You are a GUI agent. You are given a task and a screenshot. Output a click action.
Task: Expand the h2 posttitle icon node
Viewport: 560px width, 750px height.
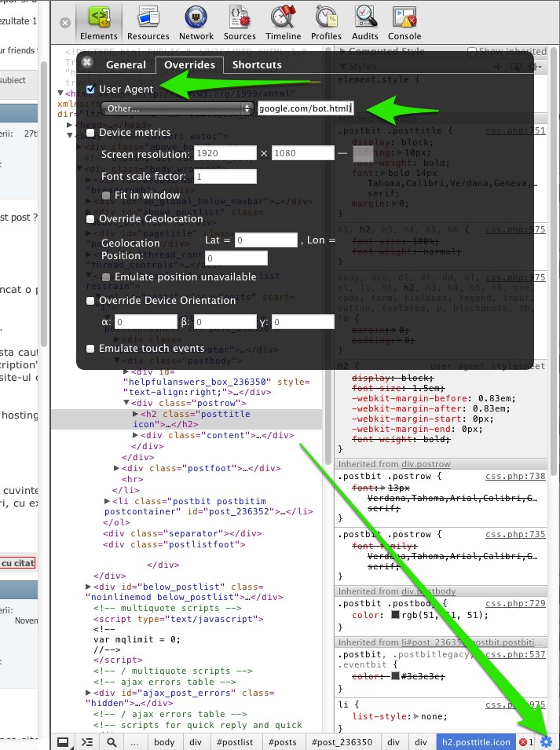pyautogui.click(x=136, y=413)
